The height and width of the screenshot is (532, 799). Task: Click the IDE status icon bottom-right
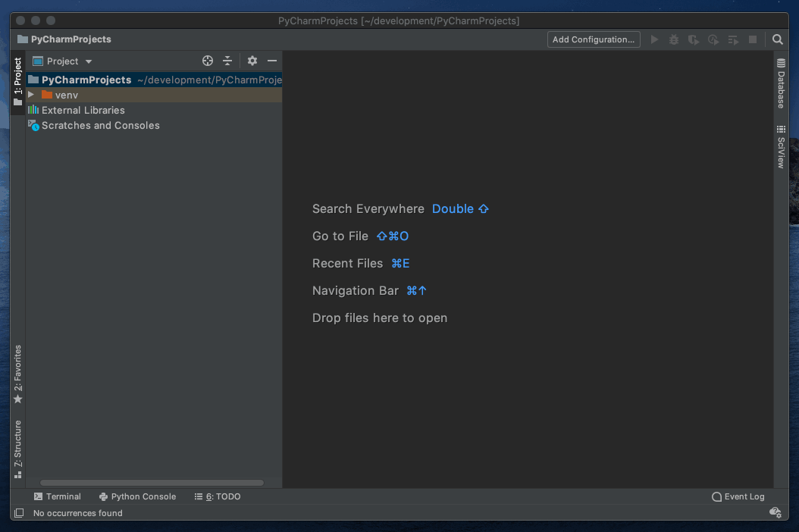(775, 512)
